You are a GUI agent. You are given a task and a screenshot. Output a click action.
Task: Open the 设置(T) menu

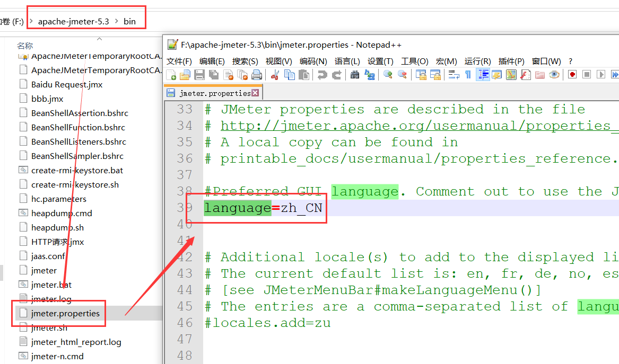coord(380,61)
